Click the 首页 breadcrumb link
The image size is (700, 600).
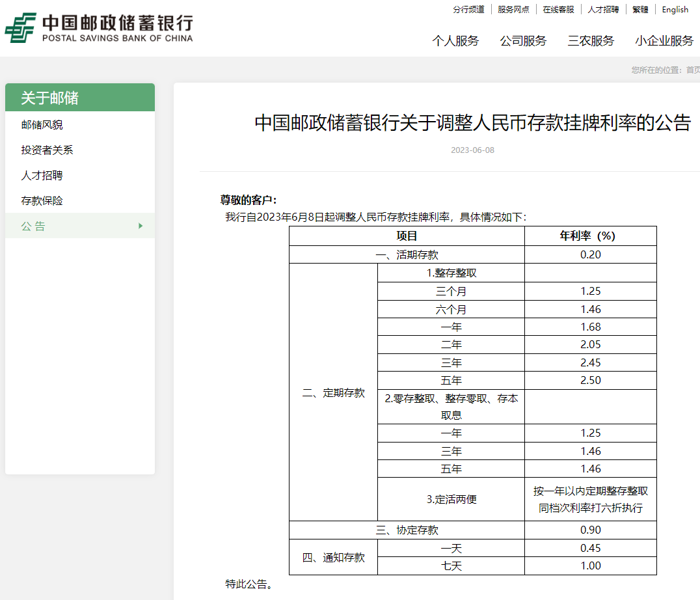pos(692,70)
